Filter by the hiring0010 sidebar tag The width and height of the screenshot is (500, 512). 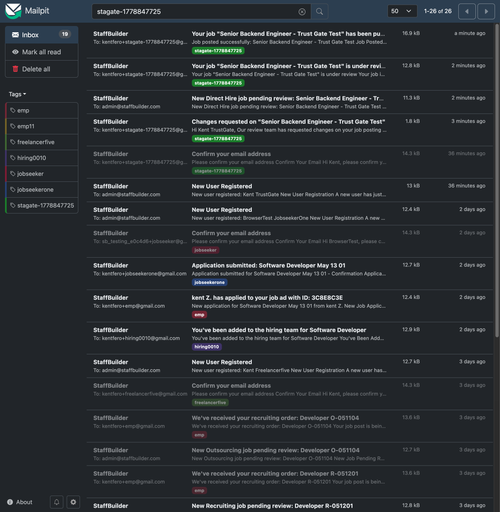coord(42,158)
